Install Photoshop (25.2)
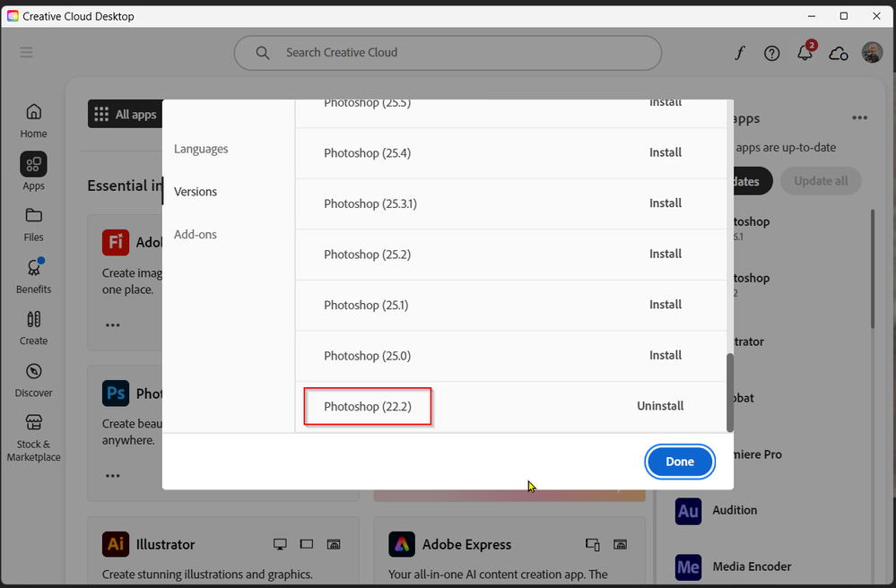The image size is (896, 588). click(x=665, y=254)
